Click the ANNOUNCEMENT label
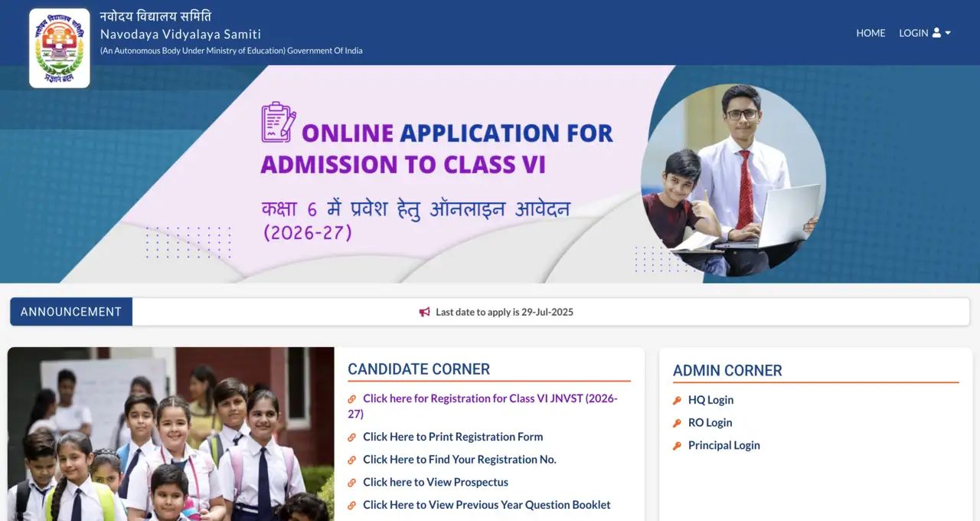This screenshot has width=980, height=521. [x=71, y=312]
